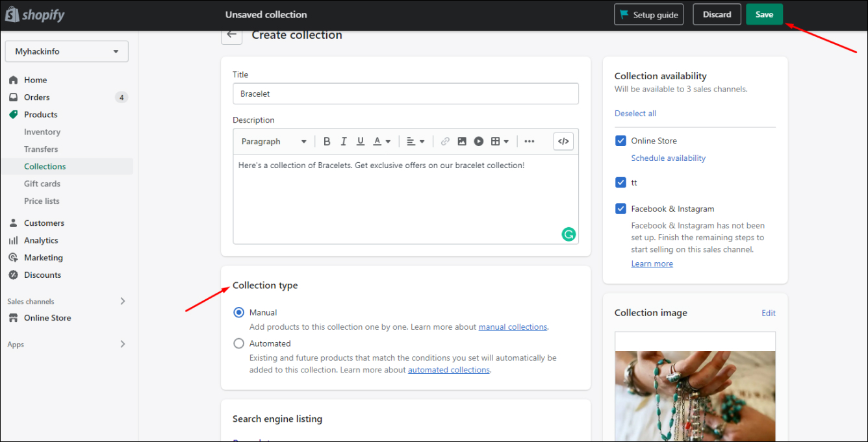
Task: Show HTML code view of description
Action: [563, 141]
